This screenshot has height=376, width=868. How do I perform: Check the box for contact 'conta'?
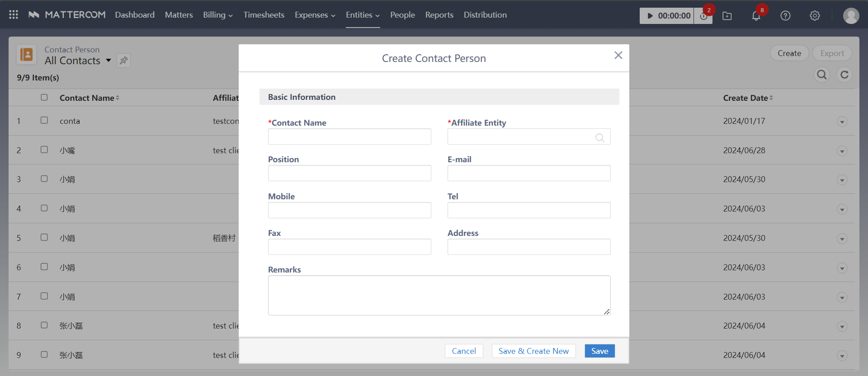click(x=44, y=120)
